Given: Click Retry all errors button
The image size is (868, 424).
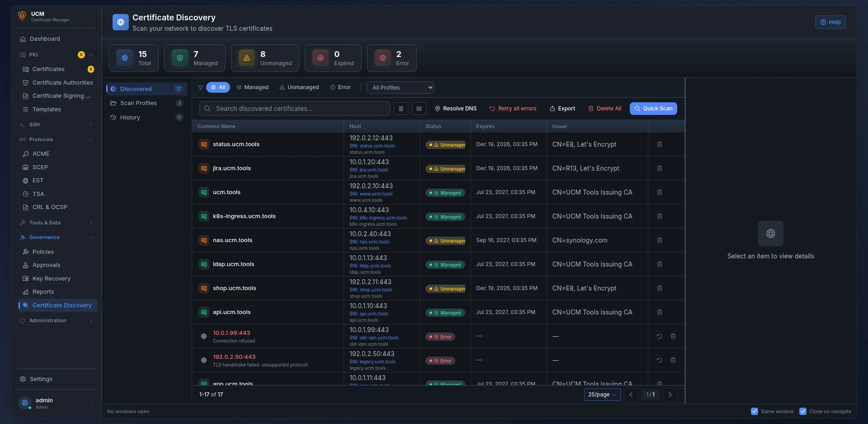Looking at the screenshot, I should click(513, 109).
